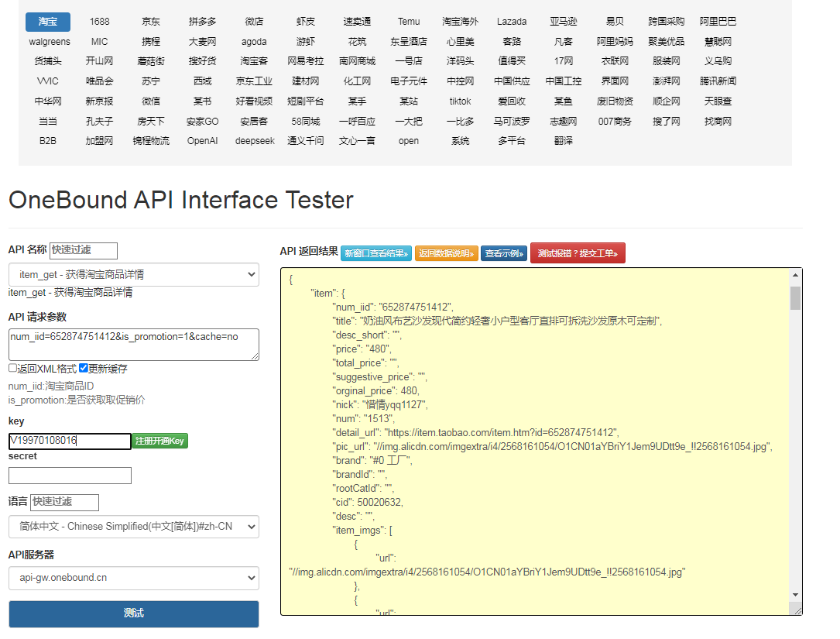Open the Temu platform tab
840x639 pixels.
click(409, 22)
